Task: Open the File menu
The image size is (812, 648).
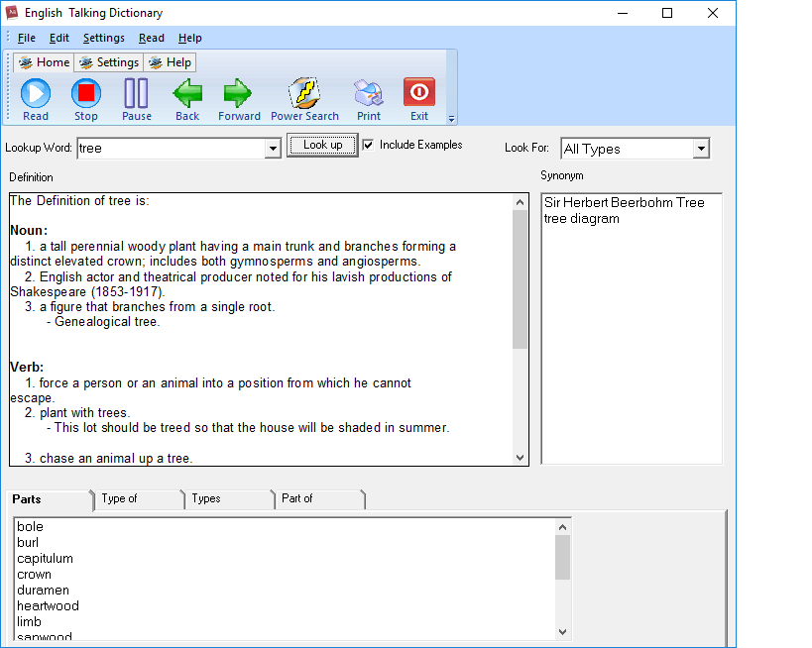Action: (27, 38)
